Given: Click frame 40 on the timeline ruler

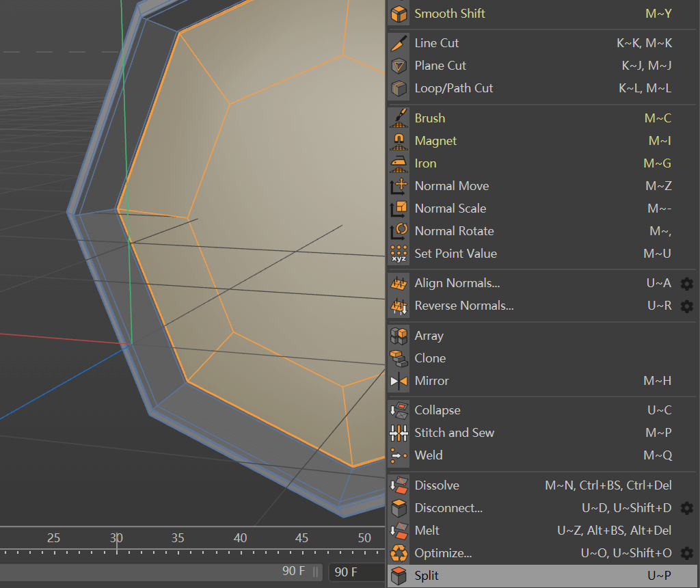Looking at the screenshot, I should pyautogui.click(x=240, y=538).
